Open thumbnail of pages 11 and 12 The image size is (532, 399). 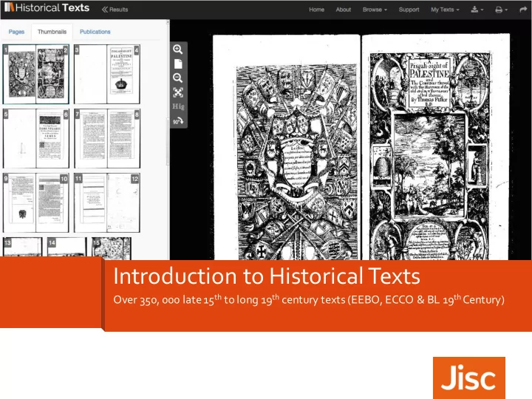(x=107, y=203)
